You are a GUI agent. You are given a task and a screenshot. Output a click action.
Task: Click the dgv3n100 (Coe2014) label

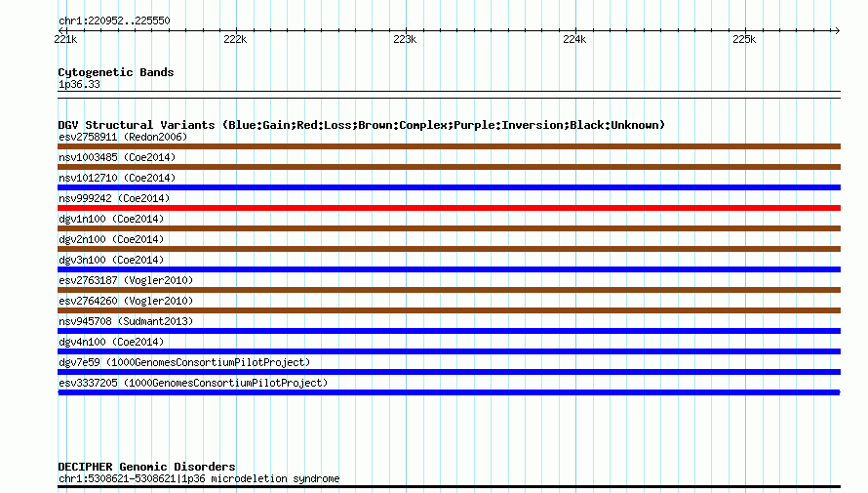[111, 260]
